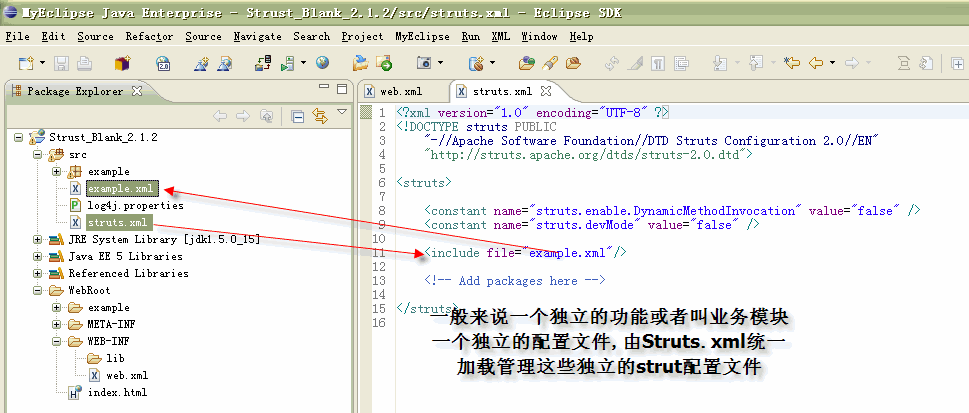The width and height of the screenshot is (969, 413).
Task: Select index.html file
Action: pyautogui.click(x=117, y=392)
